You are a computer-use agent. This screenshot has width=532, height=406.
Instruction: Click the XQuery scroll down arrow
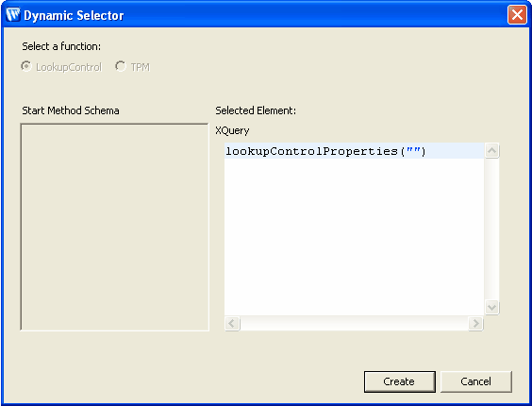491,308
